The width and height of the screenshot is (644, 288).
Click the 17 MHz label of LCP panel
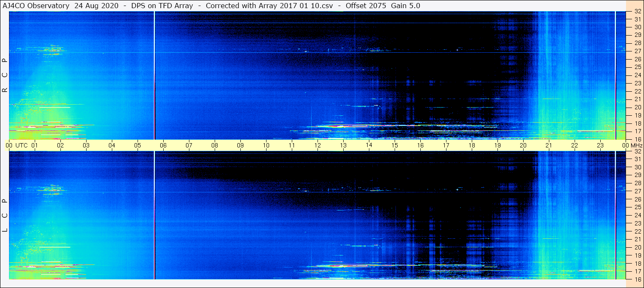tap(638, 271)
